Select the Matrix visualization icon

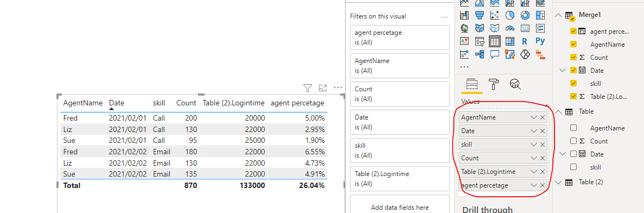509,41
